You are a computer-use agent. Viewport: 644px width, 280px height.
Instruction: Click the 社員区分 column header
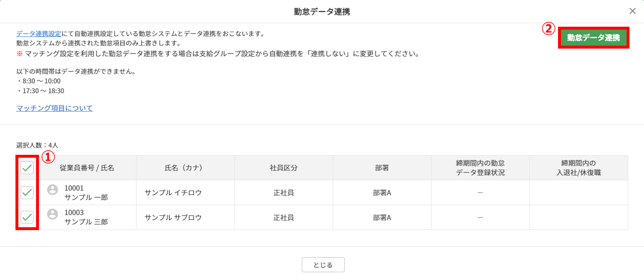point(284,168)
